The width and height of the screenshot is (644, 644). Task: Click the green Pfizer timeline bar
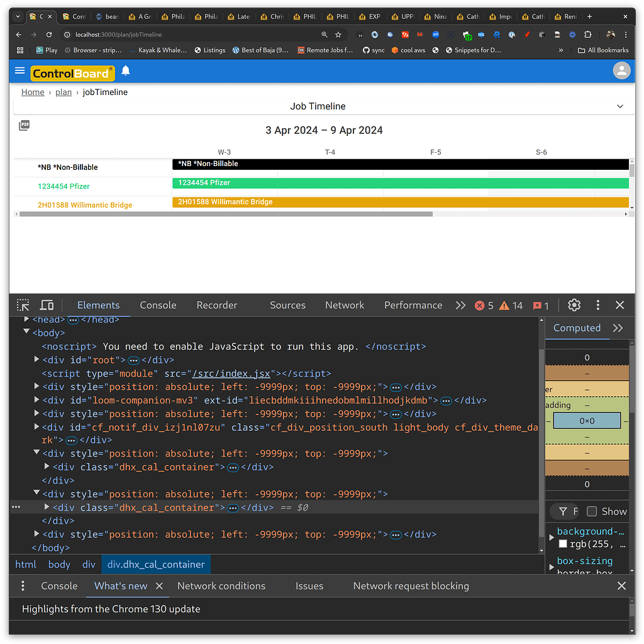coord(401,183)
